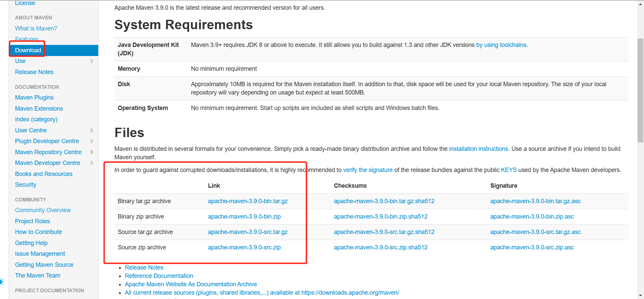Click the 'System Requirements' heading
The width and height of the screenshot is (644, 299).
point(183,25)
